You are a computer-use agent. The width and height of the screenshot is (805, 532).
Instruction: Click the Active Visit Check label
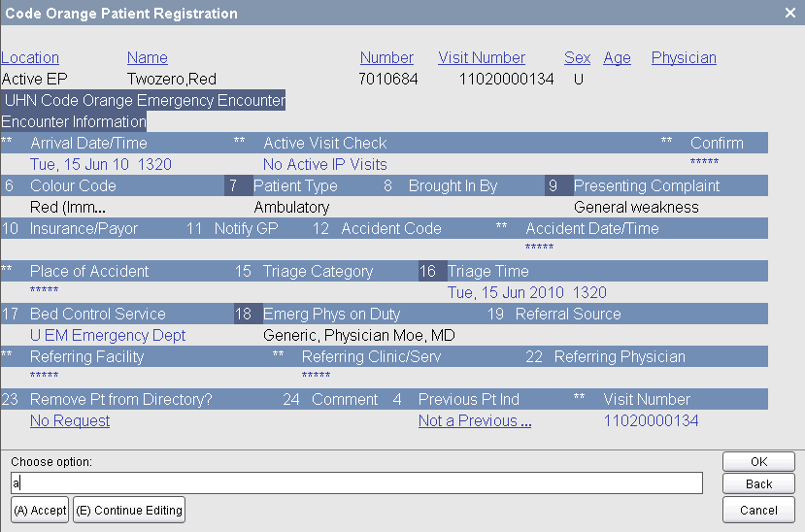pos(325,143)
